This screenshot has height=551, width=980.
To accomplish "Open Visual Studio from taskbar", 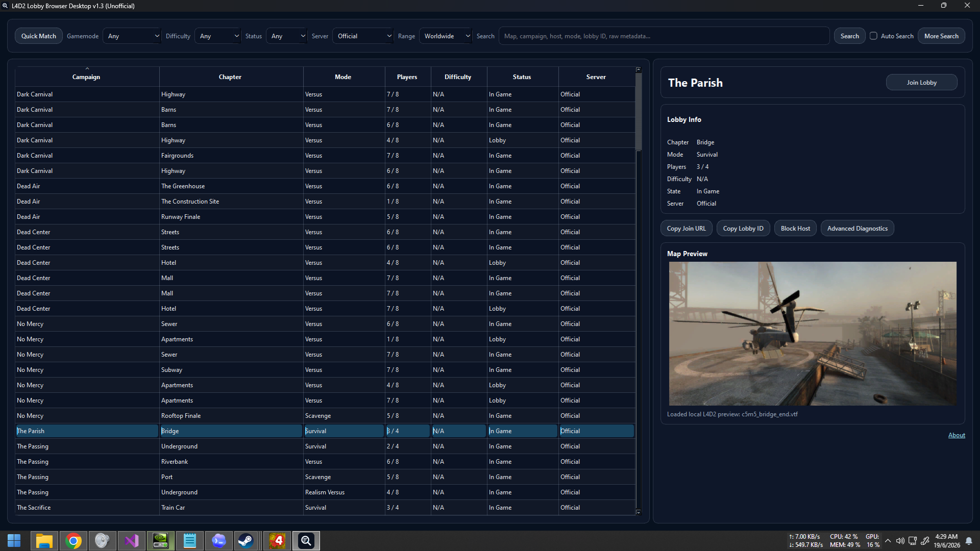I will pos(132,541).
